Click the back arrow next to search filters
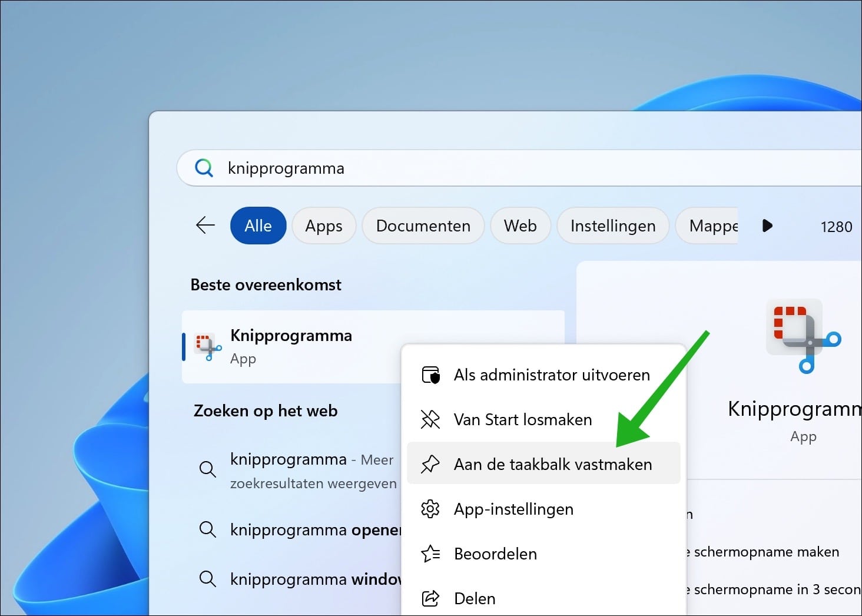862x616 pixels. coord(204,226)
